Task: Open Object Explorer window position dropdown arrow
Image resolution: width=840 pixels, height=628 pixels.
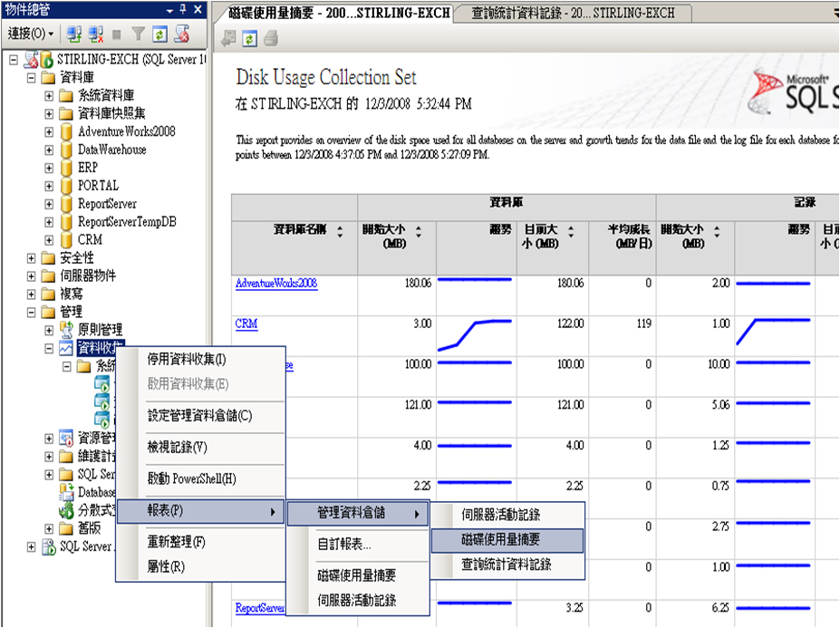Action: [169, 10]
